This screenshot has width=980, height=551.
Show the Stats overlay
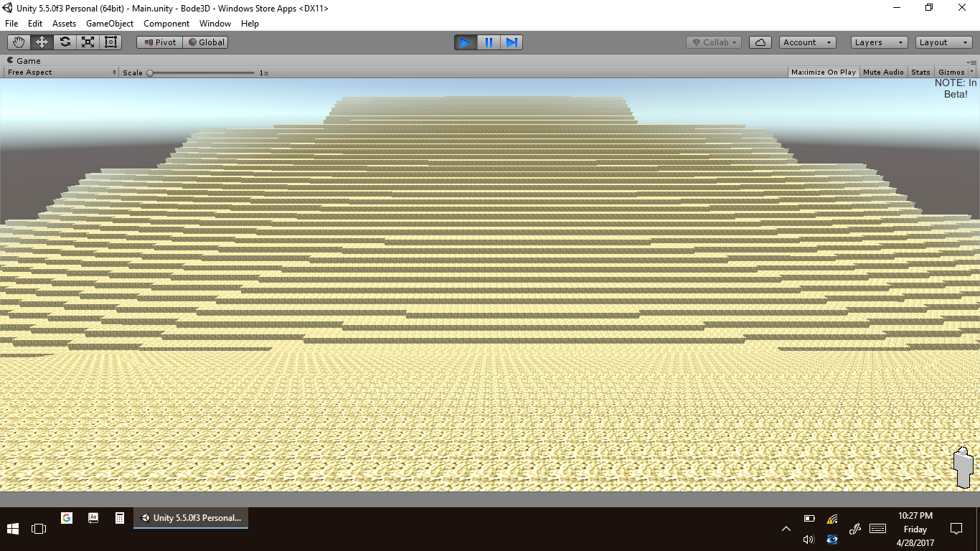[920, 72]
